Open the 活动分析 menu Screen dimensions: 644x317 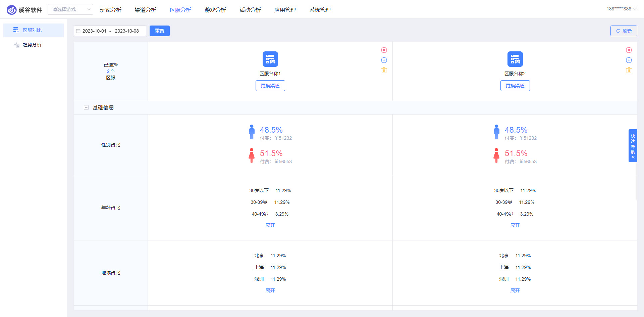250,10
